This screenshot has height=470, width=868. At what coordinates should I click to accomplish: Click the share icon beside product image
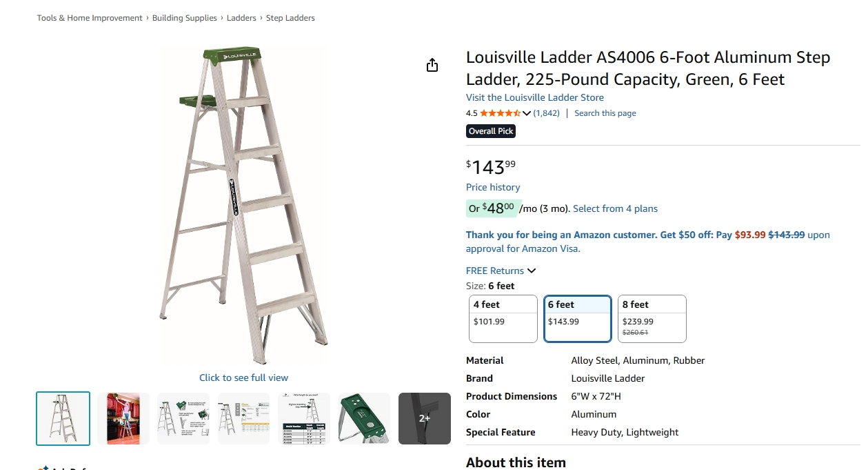[432, 65]
